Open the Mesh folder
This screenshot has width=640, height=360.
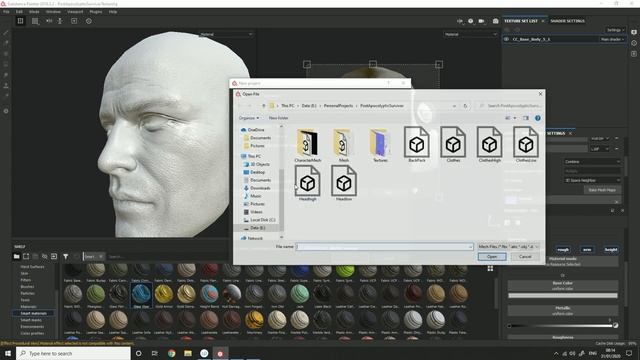pyautogui.click(x=344, y=145)
